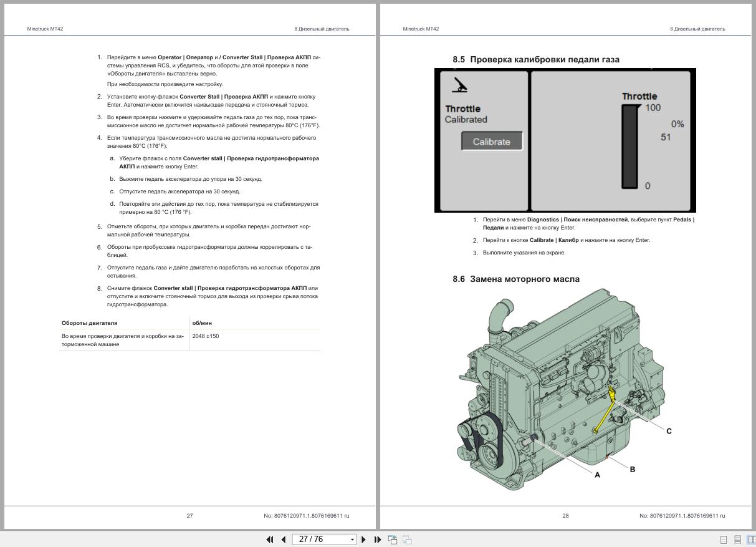Click callout label B on the engine diagram
Viewport: 756px width, 547px height.
pos(632,469)
